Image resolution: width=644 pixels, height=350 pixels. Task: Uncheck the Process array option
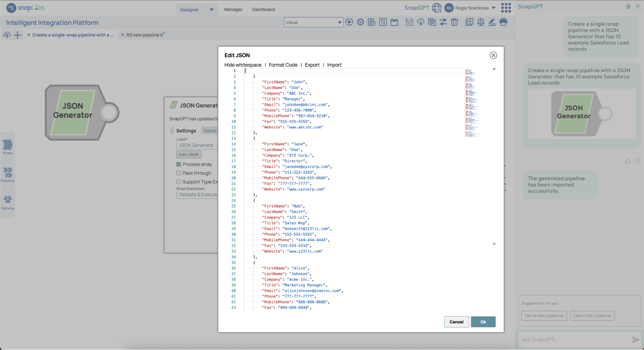179,164
